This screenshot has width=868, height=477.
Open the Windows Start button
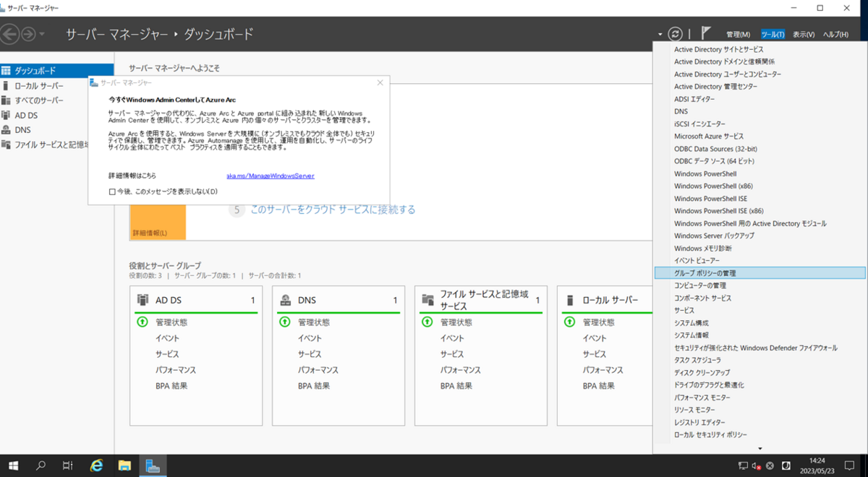[13, 466]
